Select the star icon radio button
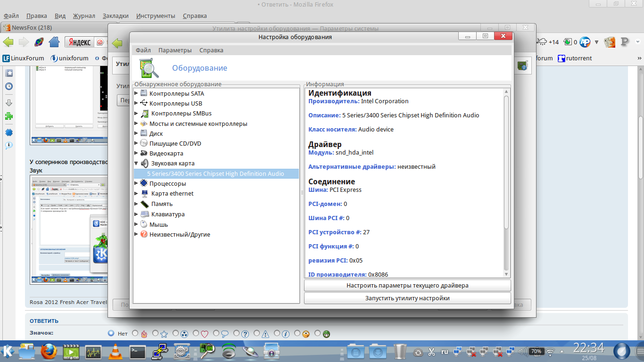Image resolution: width=644 pixels, height=362 pixels. [x=156, y=334]
